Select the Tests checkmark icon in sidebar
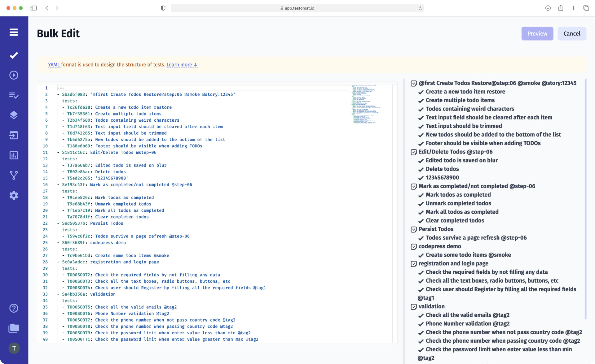595x364 pixels. (14, 55)
